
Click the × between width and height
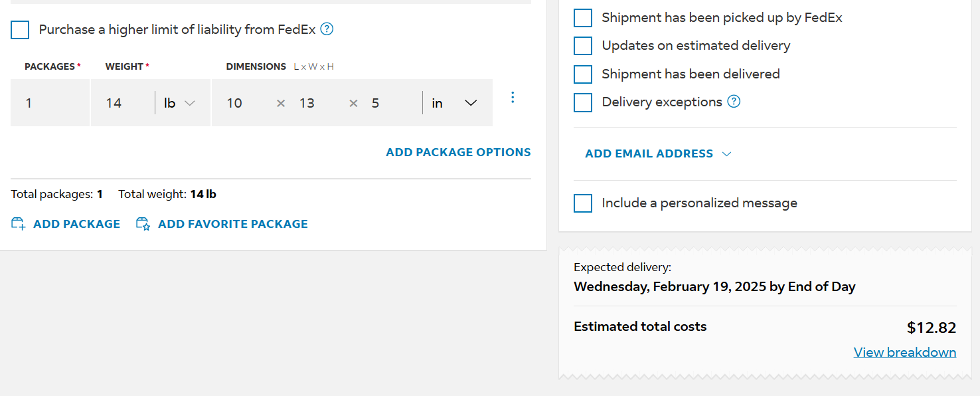point(353,103)
